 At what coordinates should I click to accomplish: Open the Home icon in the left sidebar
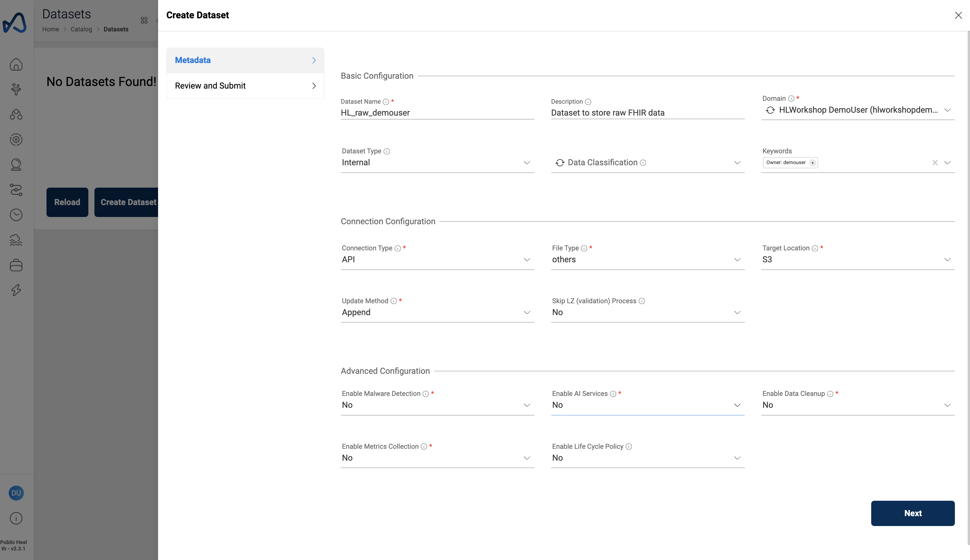(16, 64)
